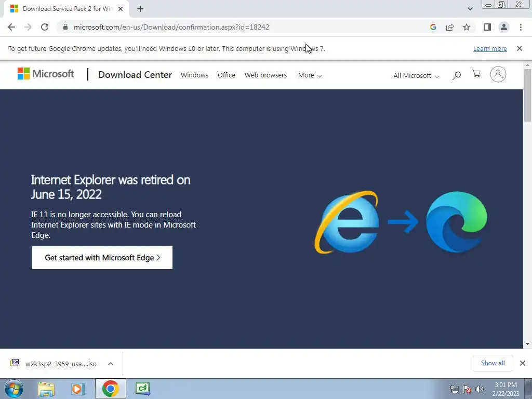The width and height of the screenshot is (532, 399).
Task: Open a new tab
Action: [x=140, y=9]
